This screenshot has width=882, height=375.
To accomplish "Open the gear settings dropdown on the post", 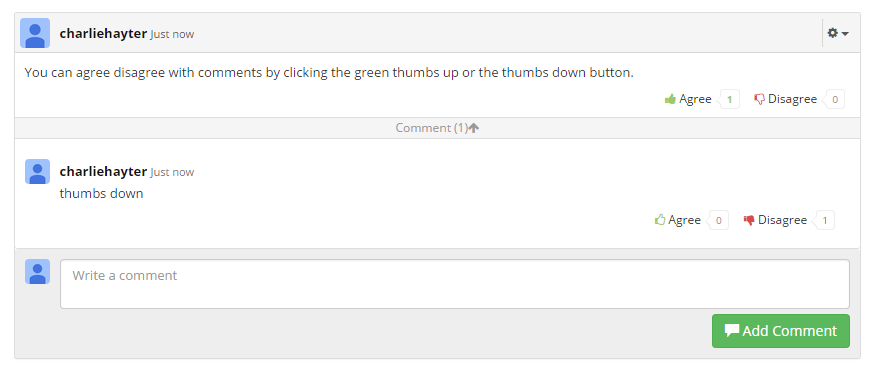I will coord(838,33).
